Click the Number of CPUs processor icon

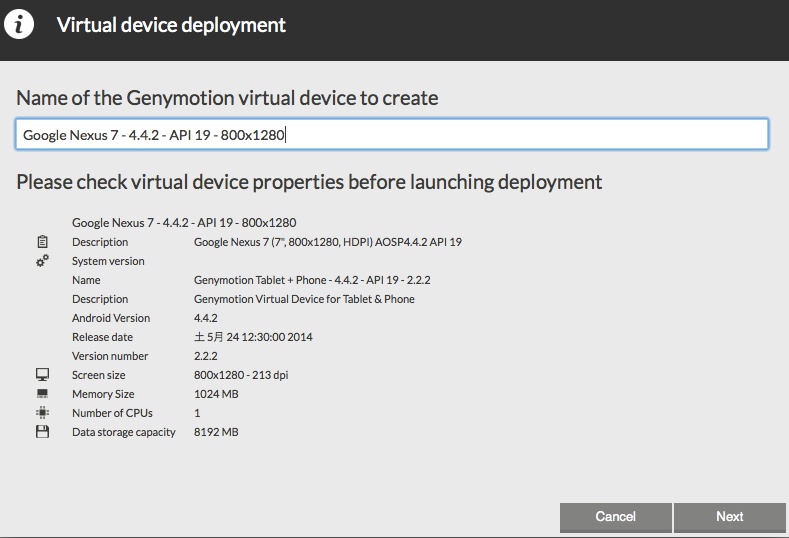[42, 413]
